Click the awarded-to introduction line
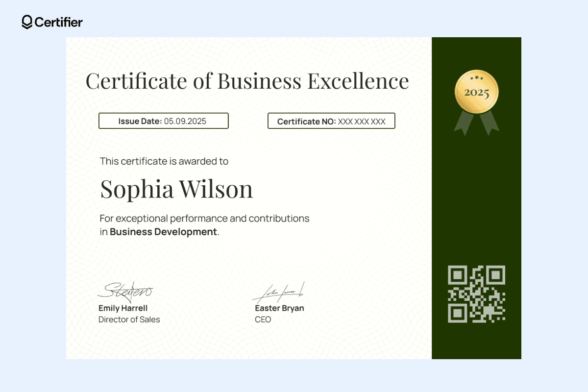Screen dimensions: 588x392 pyautogui.click(x=164, y=161)
